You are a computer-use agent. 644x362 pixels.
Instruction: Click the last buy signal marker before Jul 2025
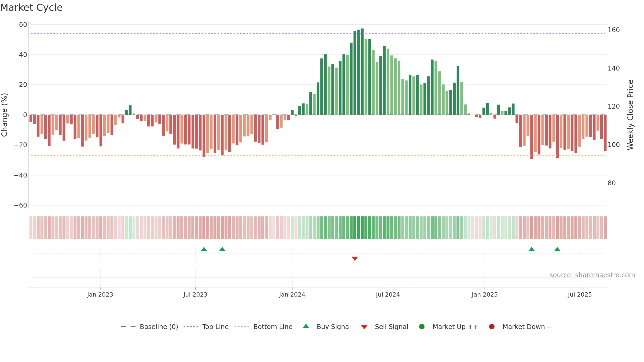click(557, 249)
